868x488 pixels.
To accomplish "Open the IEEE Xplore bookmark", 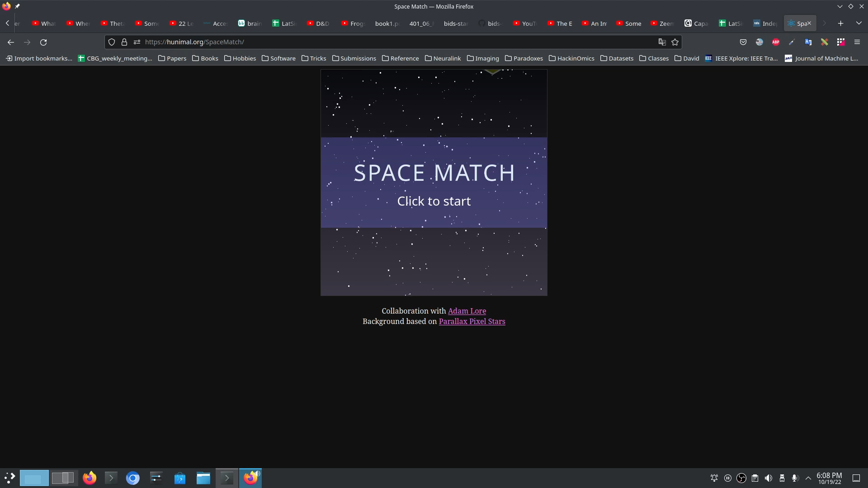I will pos(742,58).
